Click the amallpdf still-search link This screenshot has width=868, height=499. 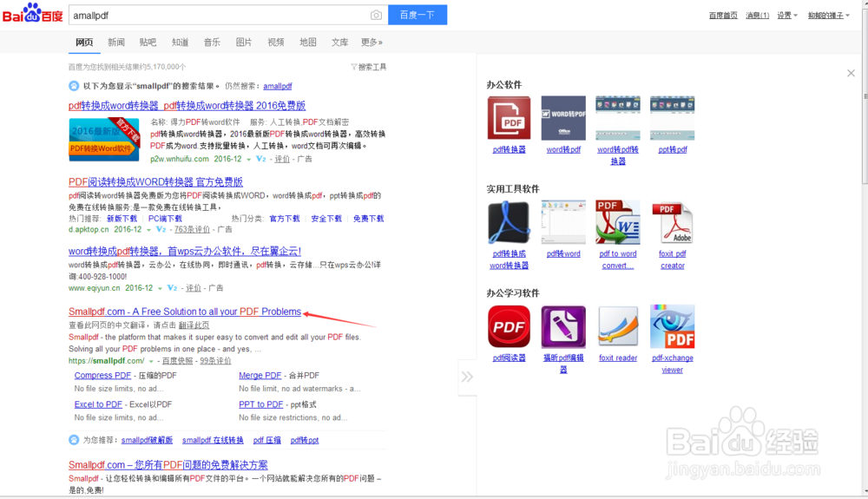(x=278, y=86)
